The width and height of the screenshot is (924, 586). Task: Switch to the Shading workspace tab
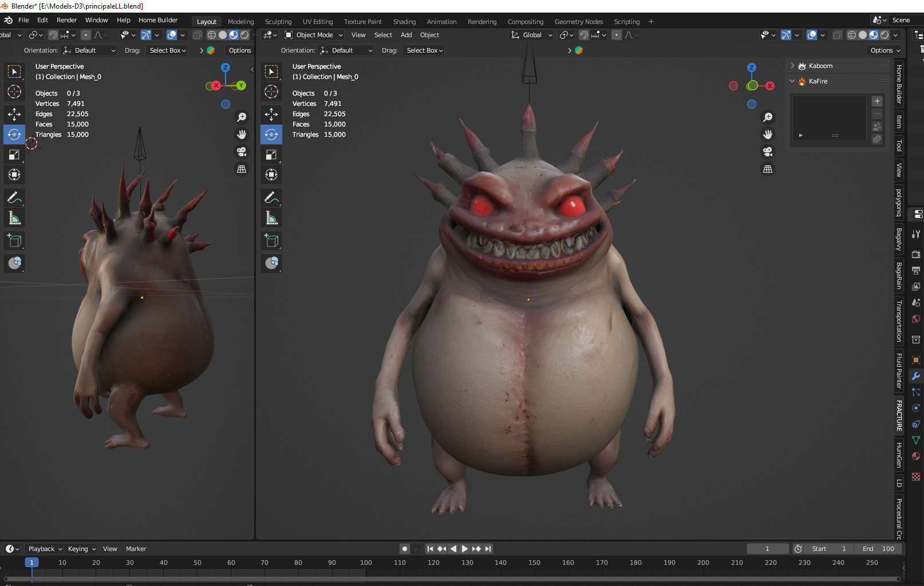[404, 22]
